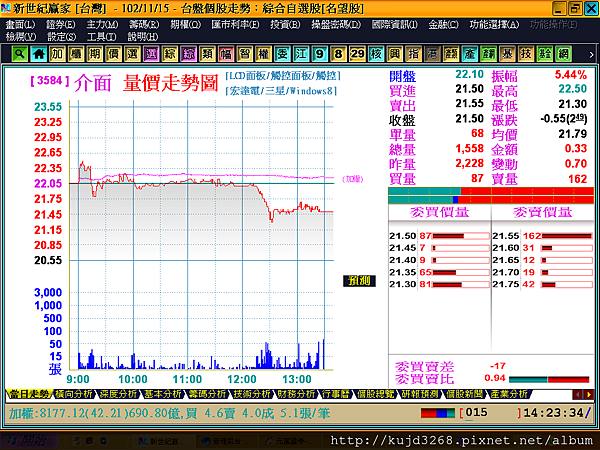Open the 宏達電/三星/Windows8 related link

pos(282,91)
